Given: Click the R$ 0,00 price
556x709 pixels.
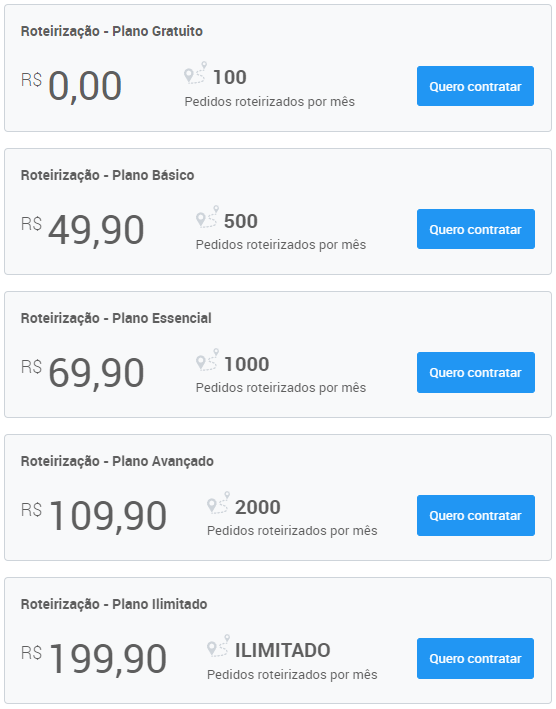Looking at the screenshot, I should point(71,85).
